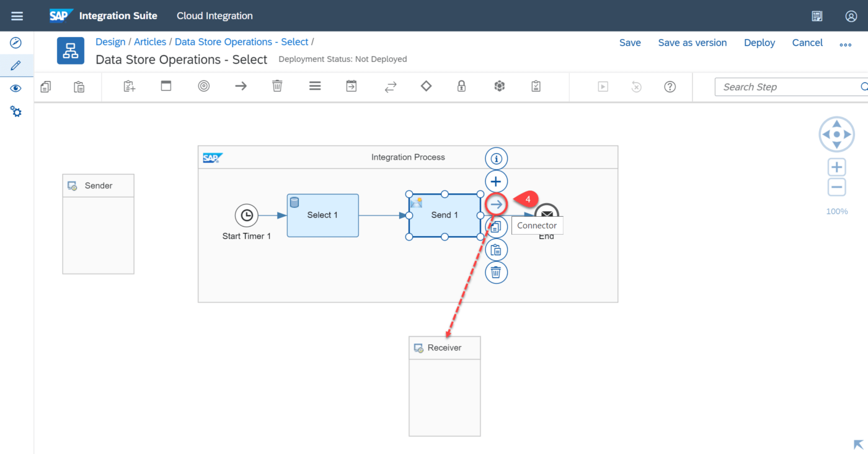Click the Delete speed button on Send 1
This screenshot has height=454, width=868.
click(496, 272)
